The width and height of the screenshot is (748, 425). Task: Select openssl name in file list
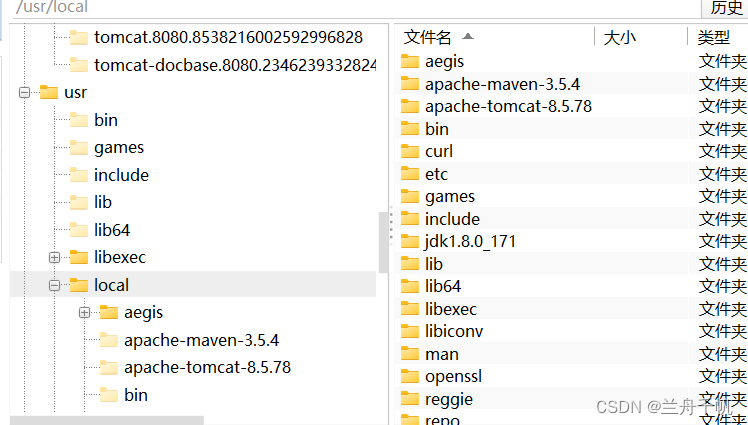coord(453,377)
